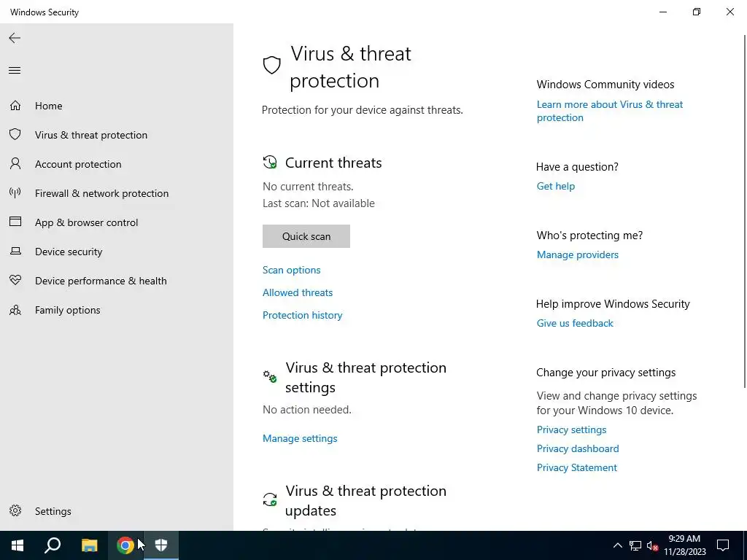
Task: Open File Explorer from taskbar
Action: (89, 545)
